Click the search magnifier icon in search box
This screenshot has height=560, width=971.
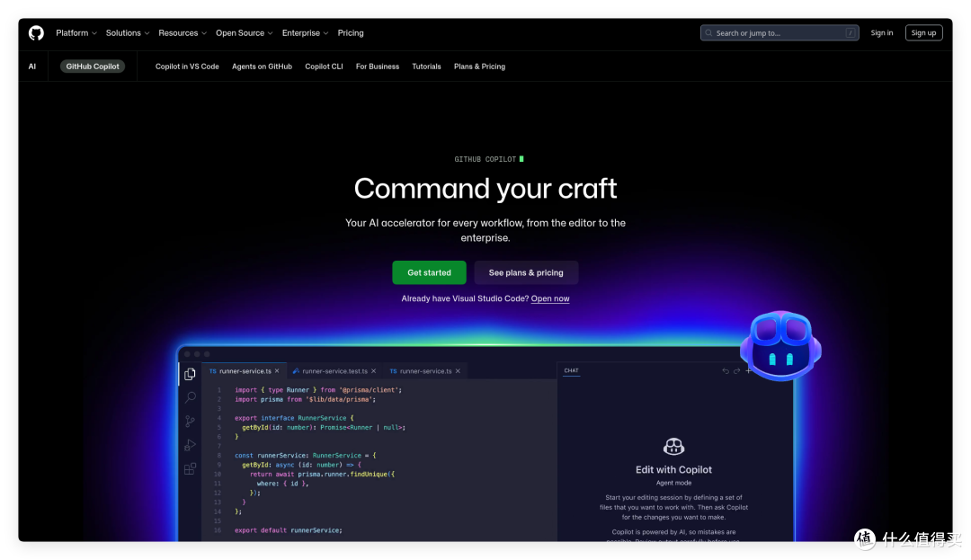709,32
